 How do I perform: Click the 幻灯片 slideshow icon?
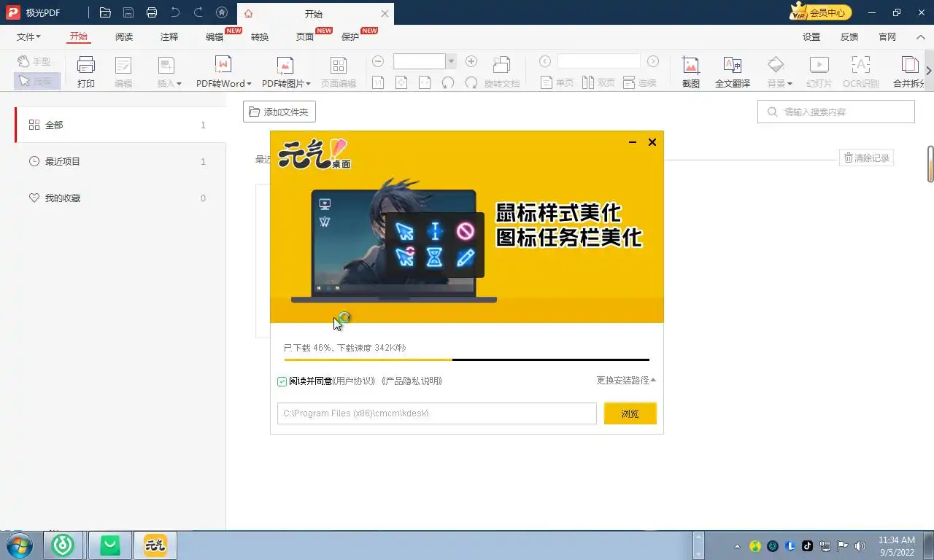[x=819, y=72]
